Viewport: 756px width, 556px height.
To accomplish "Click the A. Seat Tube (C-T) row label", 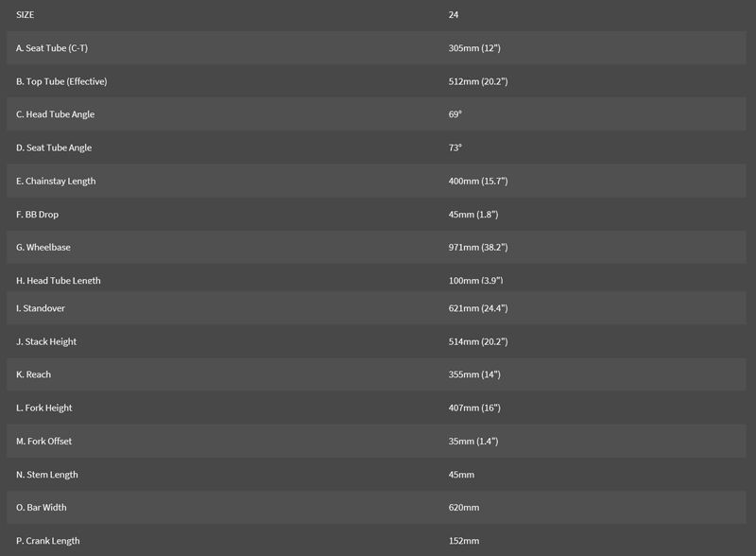I will tap(52, 48).
